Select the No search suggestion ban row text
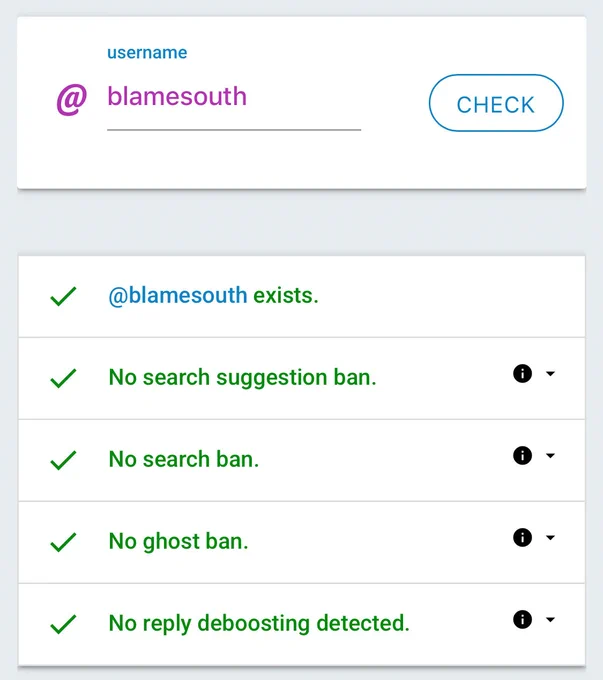603x680 pixels. pyautogui.click(x=242, y=377)
